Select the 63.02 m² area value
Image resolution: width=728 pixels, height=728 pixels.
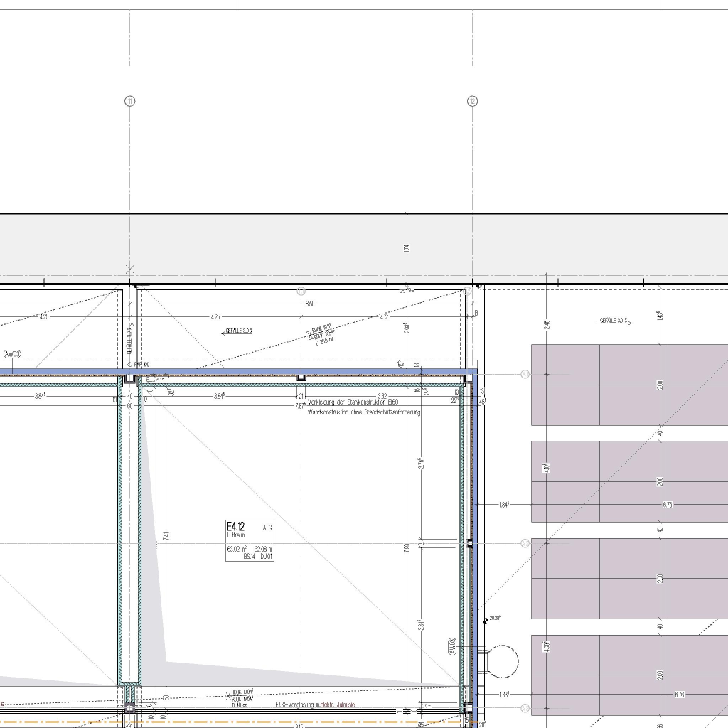[237, 549]
